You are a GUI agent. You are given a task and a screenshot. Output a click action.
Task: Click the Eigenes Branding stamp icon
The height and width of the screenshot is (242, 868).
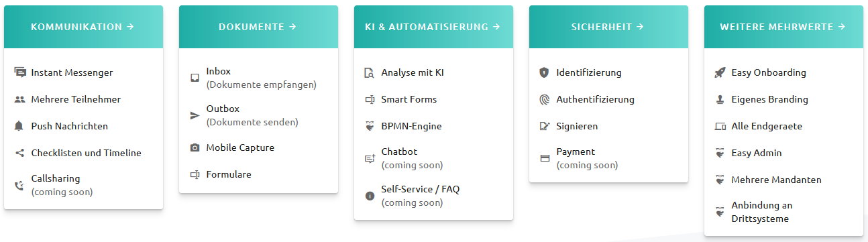[x=720, y=99]
